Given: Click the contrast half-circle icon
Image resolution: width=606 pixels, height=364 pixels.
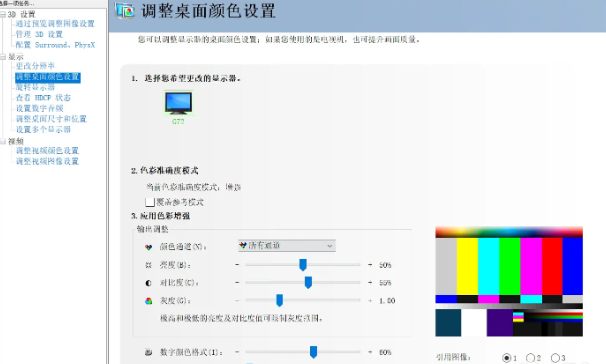Looking at the screenshot, I should [148, 283].
